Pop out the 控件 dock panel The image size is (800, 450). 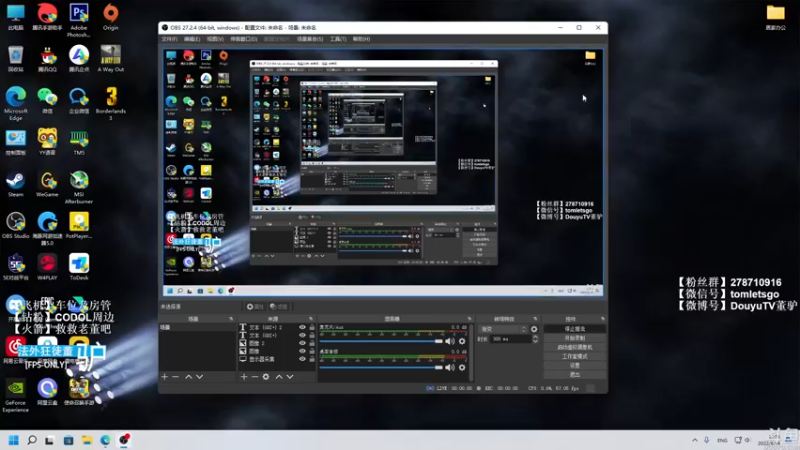click(603, 319)
